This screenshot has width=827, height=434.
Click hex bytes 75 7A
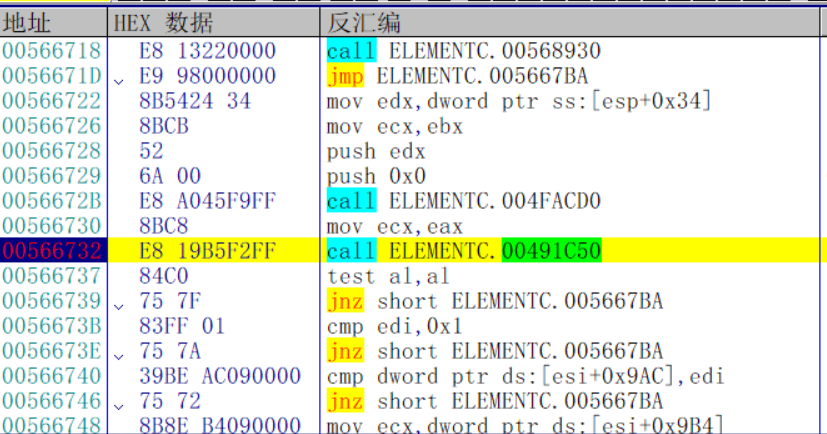[170, 351]
